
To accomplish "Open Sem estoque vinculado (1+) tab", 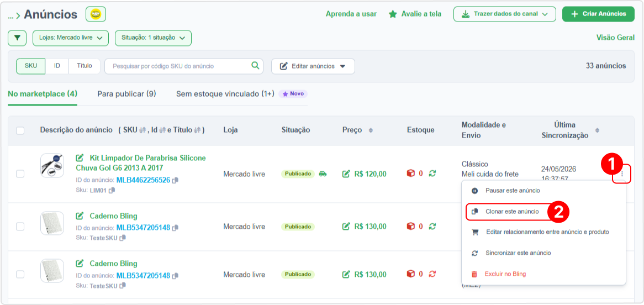I will [225, 94].
